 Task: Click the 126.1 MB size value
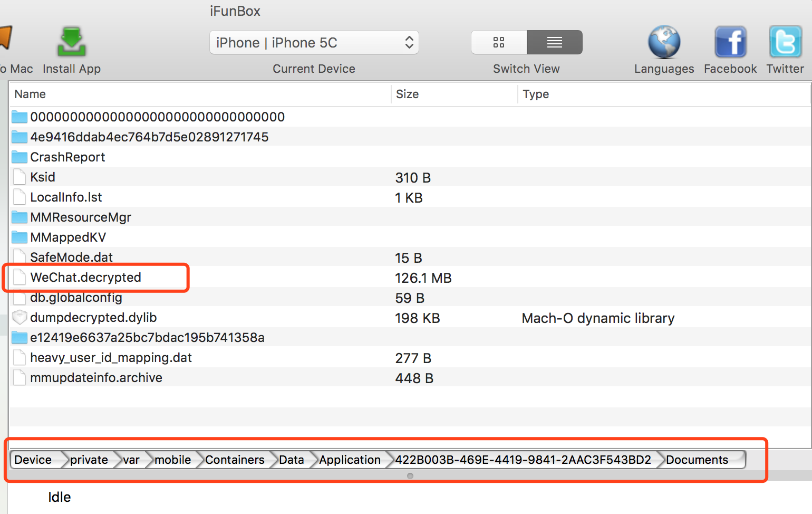point(423,278)
